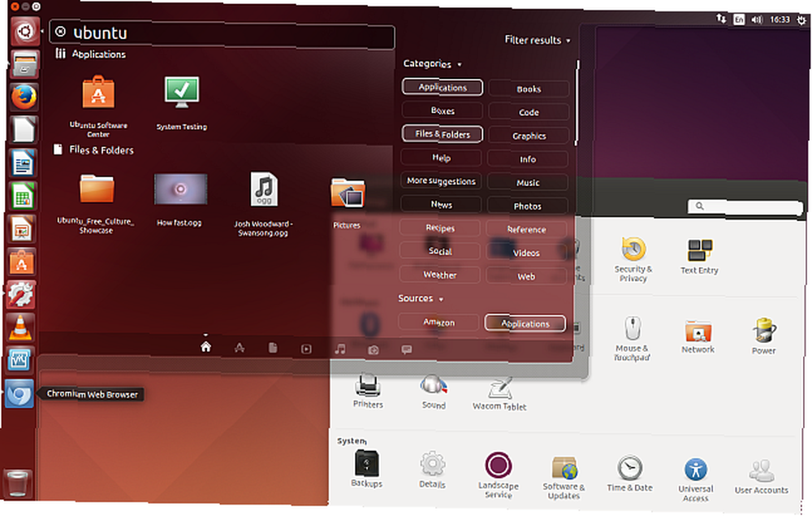Click the Dash search field
This screenshot has height=516, width=812.
222,33
